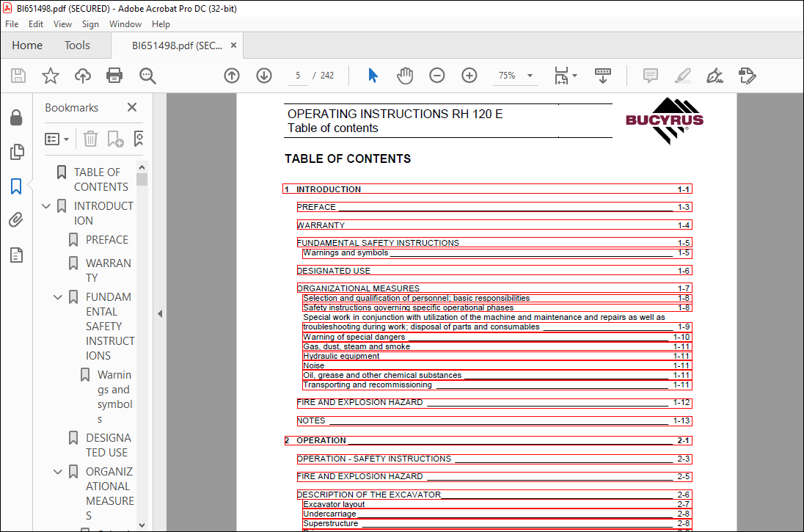Open bookmark options dropdown menu
The height and width of the screenshot is (532, 804).
(57, 139)
